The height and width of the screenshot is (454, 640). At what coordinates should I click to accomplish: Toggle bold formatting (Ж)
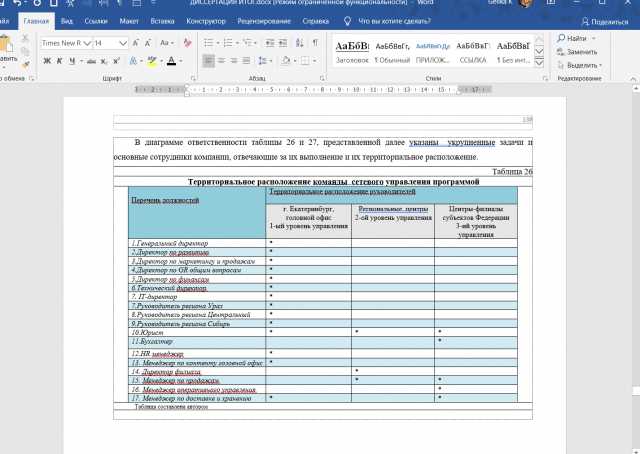[47, 61]
